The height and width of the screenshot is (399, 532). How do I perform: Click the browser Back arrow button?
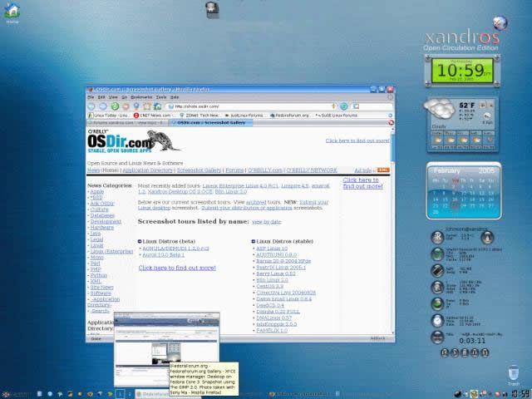pyautogui.click(x=91, y=106)
